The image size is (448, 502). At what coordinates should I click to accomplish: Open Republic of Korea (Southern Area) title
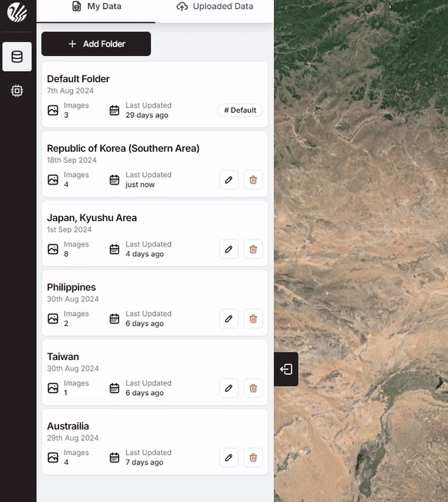pyautogui.click(x=123, y=148)
